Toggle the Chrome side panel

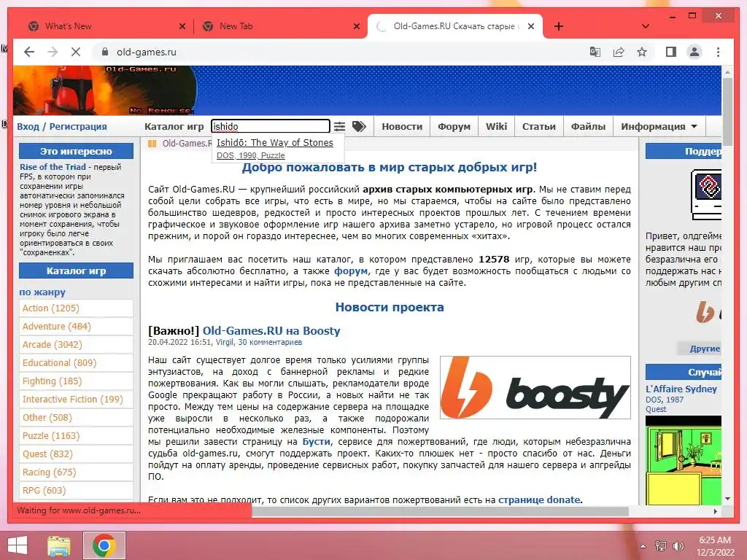point(671,52)
